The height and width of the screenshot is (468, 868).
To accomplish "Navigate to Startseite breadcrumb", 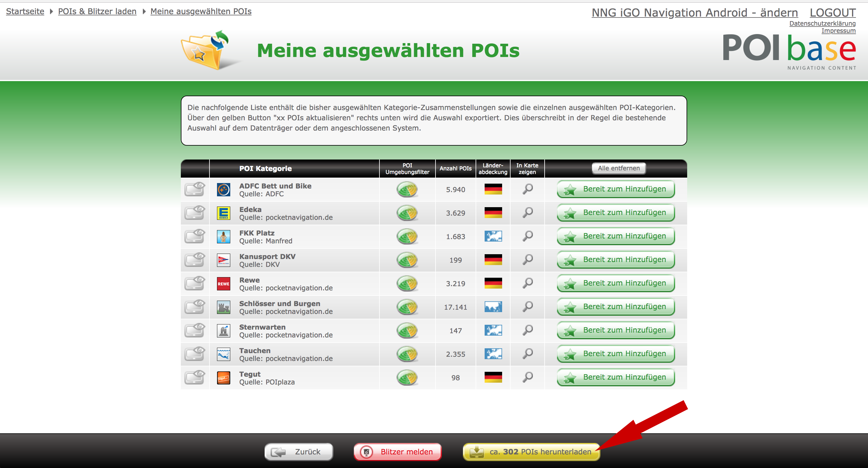I will point(25,11).
